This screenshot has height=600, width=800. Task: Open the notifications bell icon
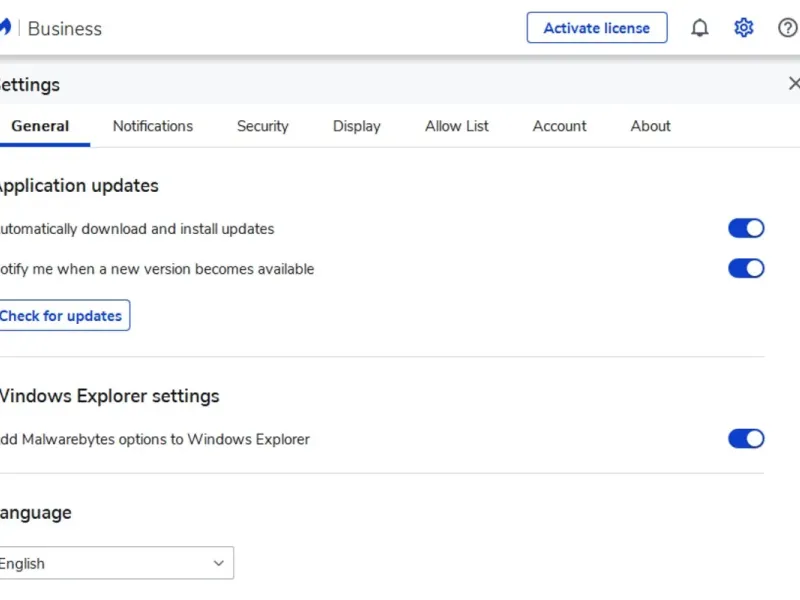[700, 28]
